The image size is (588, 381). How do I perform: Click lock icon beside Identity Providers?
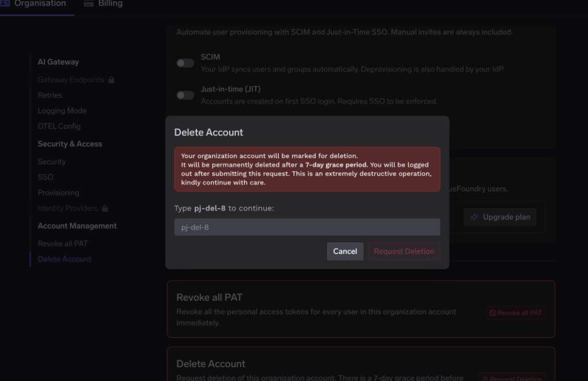tap(105, 208)
